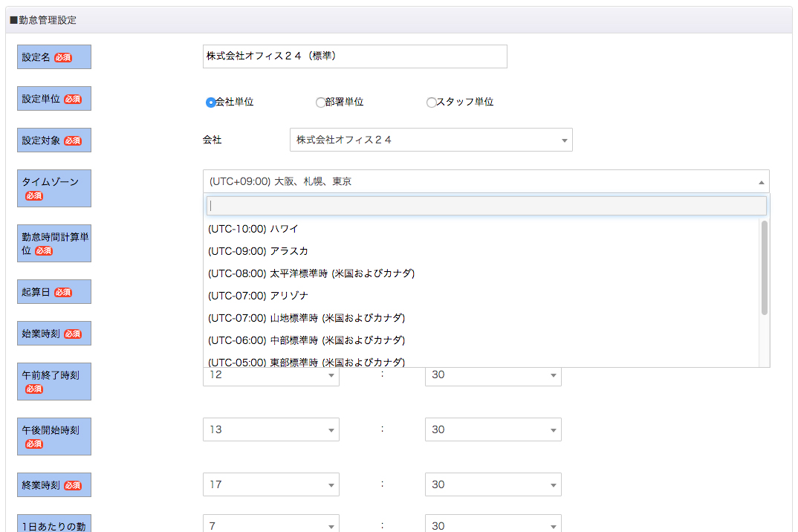This screenshot has height=532, width=798.
Task: Click the 設定名 text field with 株式会社オフィス２４（標準）
Action: point(354,56)
